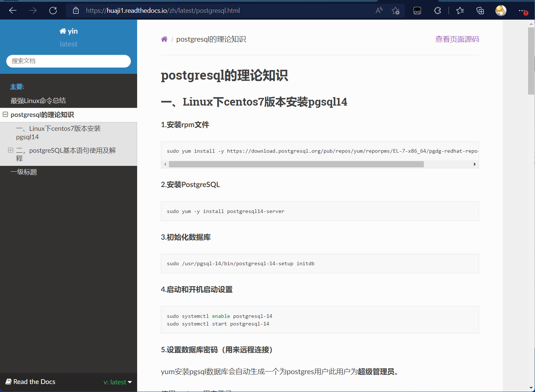This screenshot has height=392, width=535.
Task: Click the code block's horizontal scrollbar thumb
Action: (296, 164)
